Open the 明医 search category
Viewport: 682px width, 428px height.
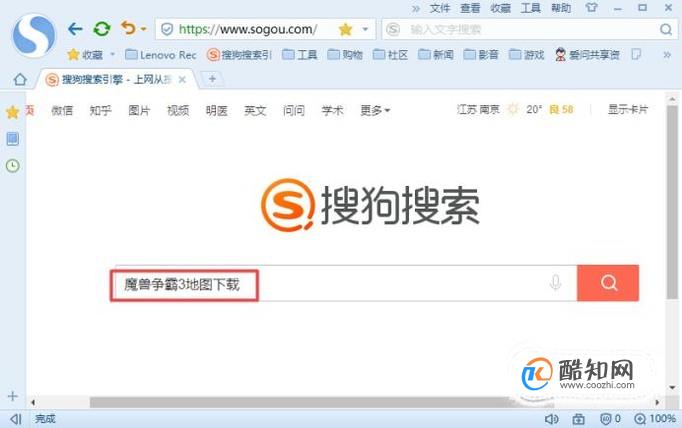coord(217,110)
